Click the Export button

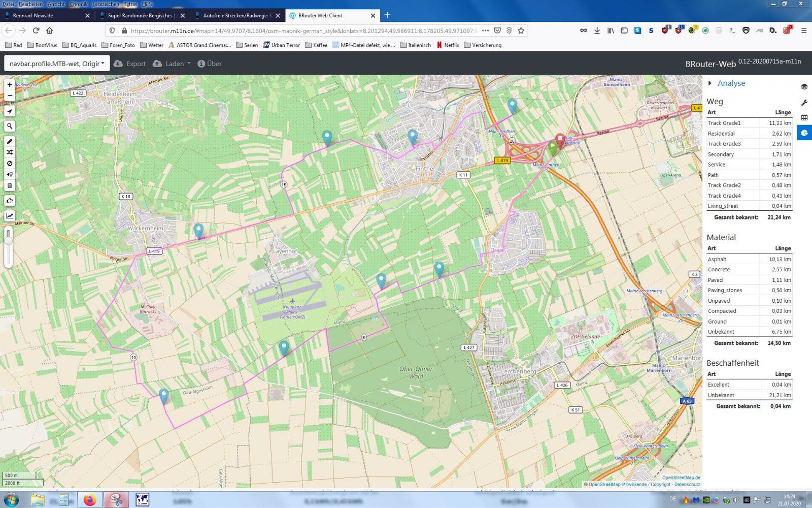[x=129, y=63]
